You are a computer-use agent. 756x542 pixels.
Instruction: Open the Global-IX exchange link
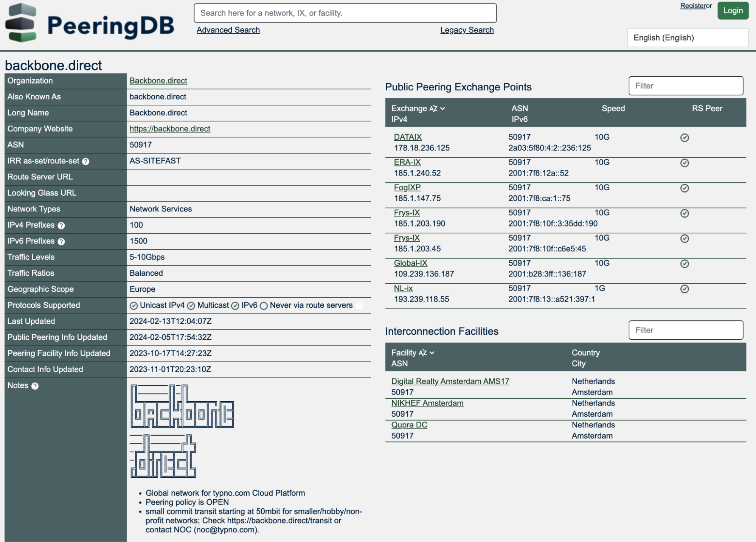point(410,263)
